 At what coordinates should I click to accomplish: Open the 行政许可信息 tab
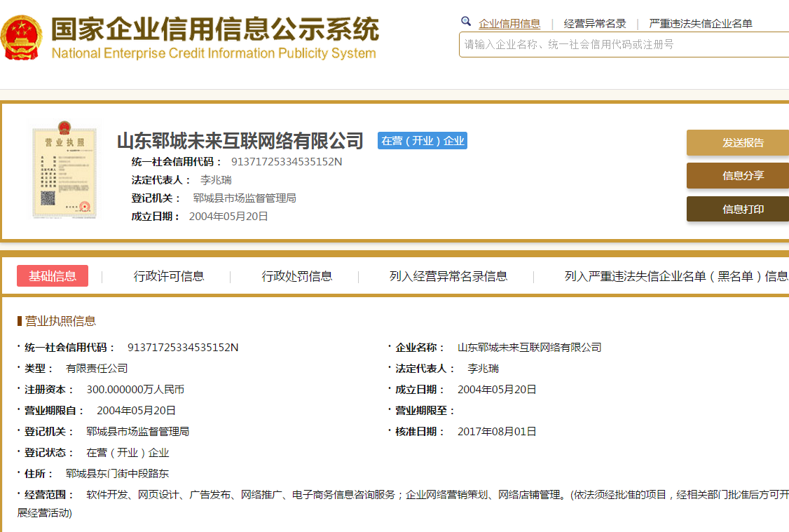click(x=169, y=276)
